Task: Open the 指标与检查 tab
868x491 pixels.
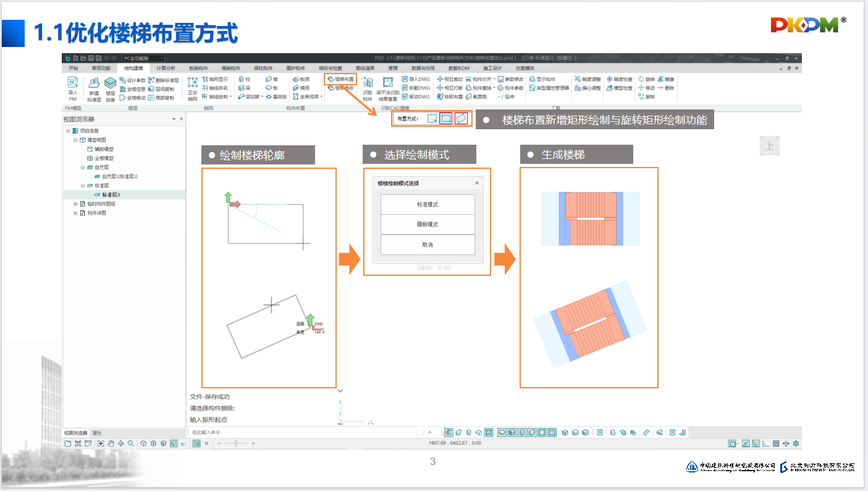Action: point(329,68)
